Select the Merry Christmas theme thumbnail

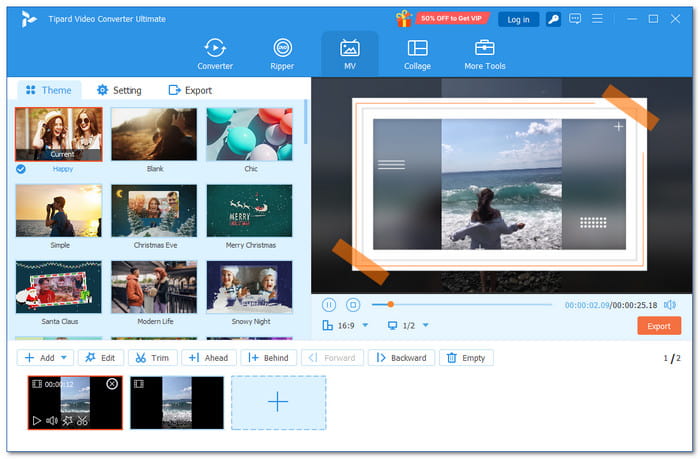click(250, 211)
